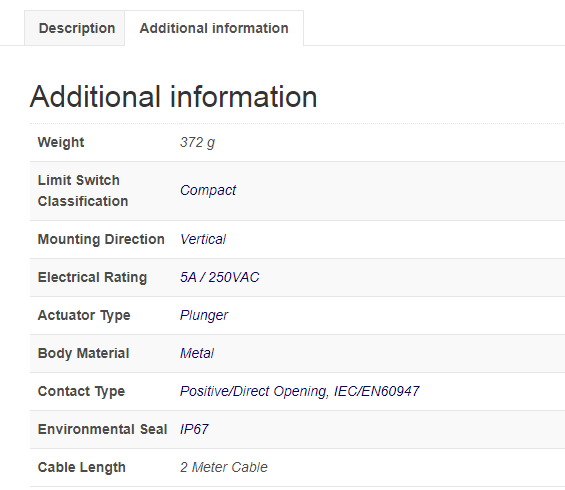The width and height of the screenshot is (565, 490).
Task: Switch to the Description tab
Action: [77, 28]
